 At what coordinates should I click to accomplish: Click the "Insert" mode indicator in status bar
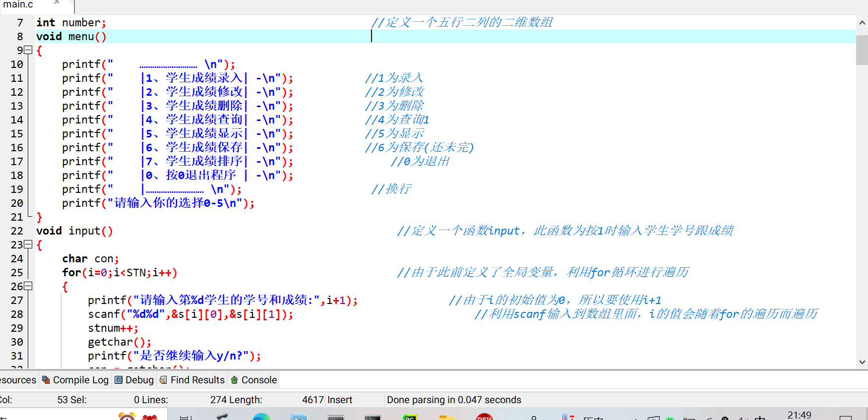click(x=340, y=400)
